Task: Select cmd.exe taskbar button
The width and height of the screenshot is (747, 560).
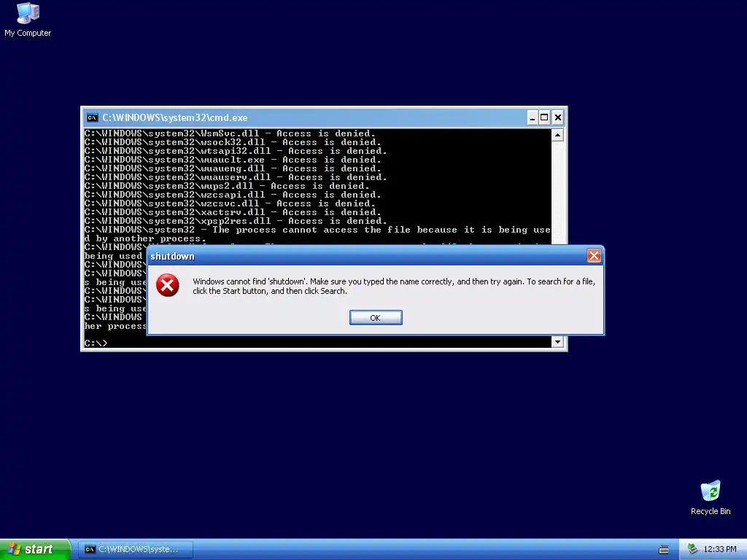Action: pyautogui.click(x=136, y=550)
